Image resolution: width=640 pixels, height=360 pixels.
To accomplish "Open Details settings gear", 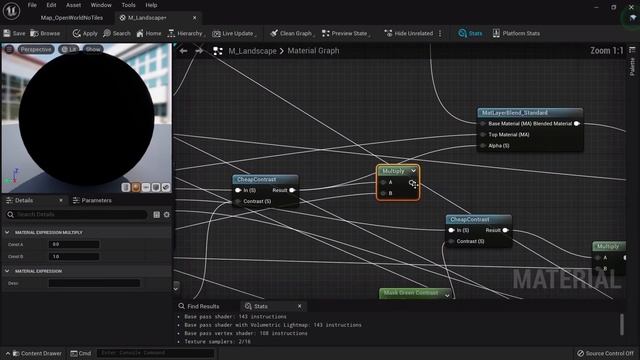I will tap(167, 215).
